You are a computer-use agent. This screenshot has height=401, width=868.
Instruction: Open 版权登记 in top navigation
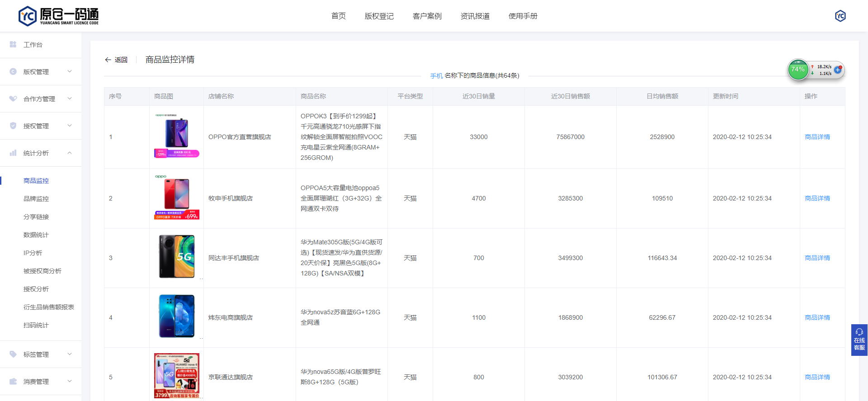click(x=379, y=16)
